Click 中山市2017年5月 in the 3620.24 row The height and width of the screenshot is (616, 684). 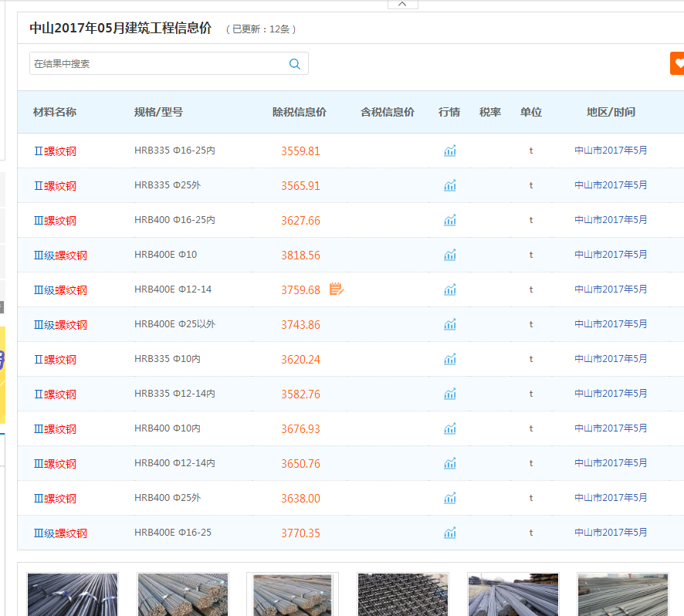click(611, 359)
